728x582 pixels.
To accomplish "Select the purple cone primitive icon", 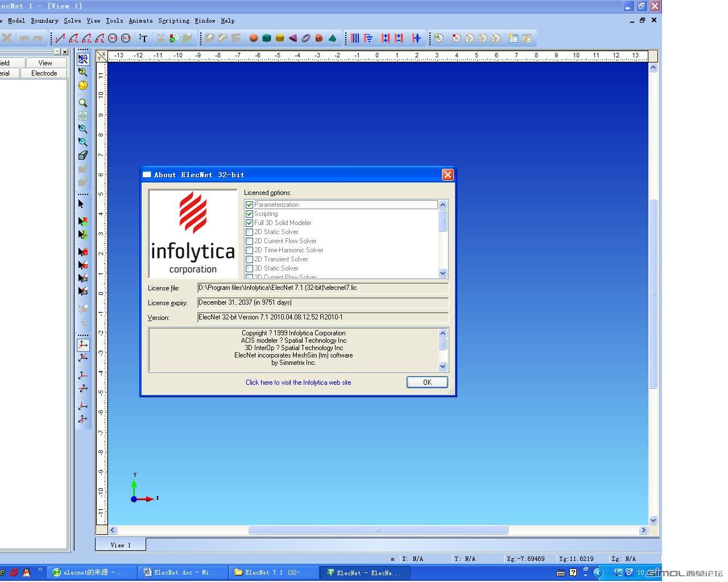I will [293, 38].
